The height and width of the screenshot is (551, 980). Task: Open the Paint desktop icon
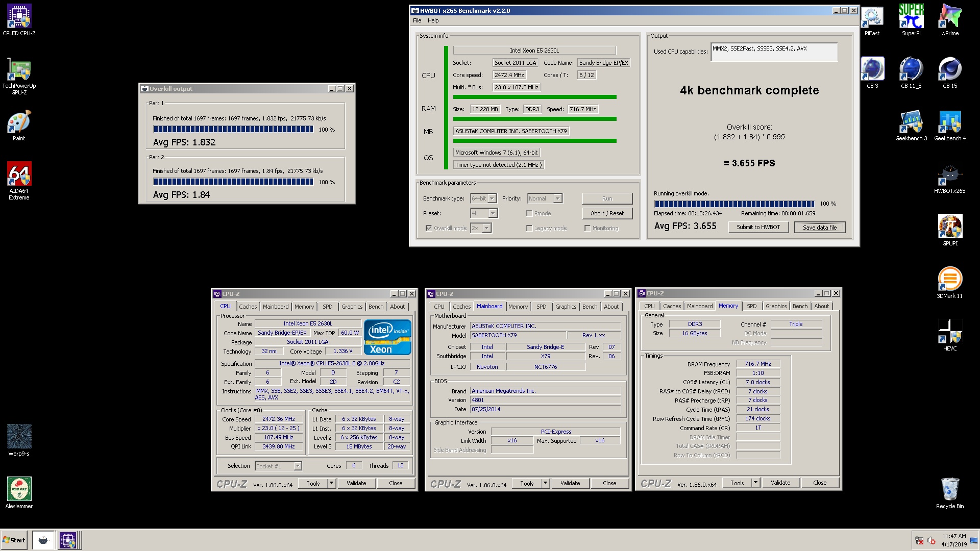[x=19, y=126]
